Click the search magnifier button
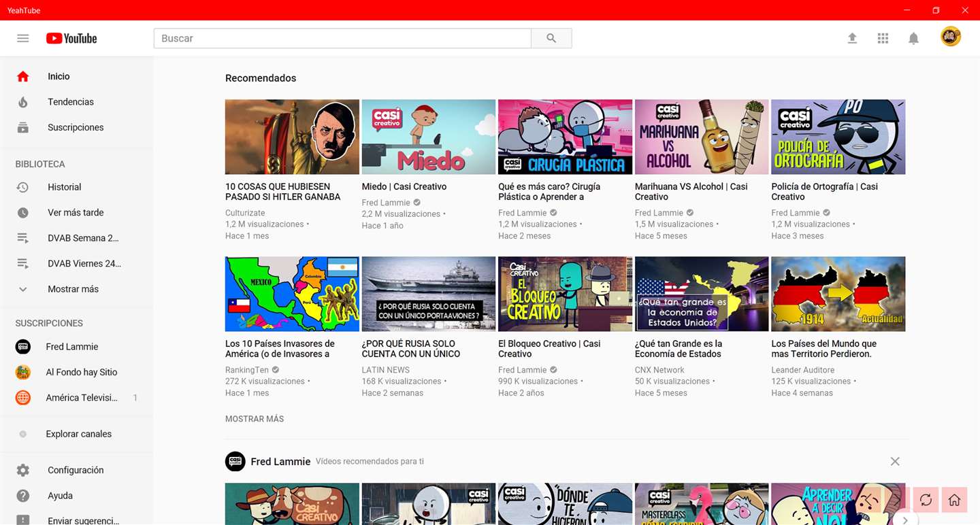 pyautogui.click(x=551, y=38)
